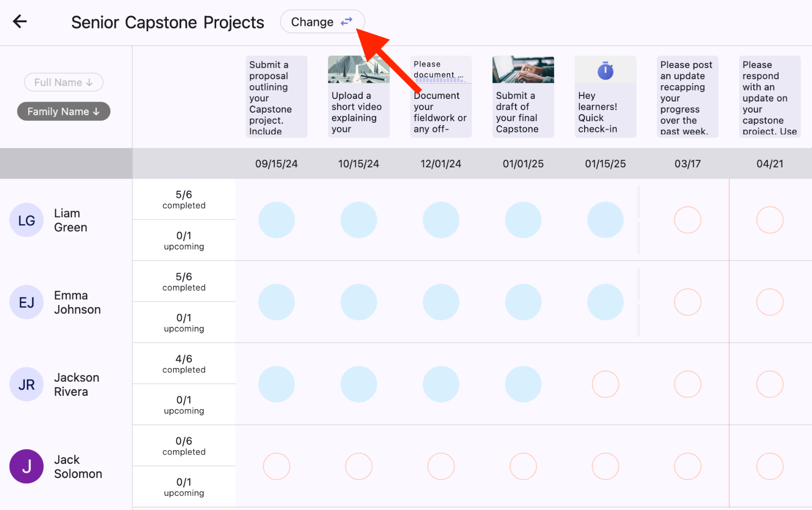
Task: Open the 'Upload a short video' thumbnail card
Action: point(358,96)
